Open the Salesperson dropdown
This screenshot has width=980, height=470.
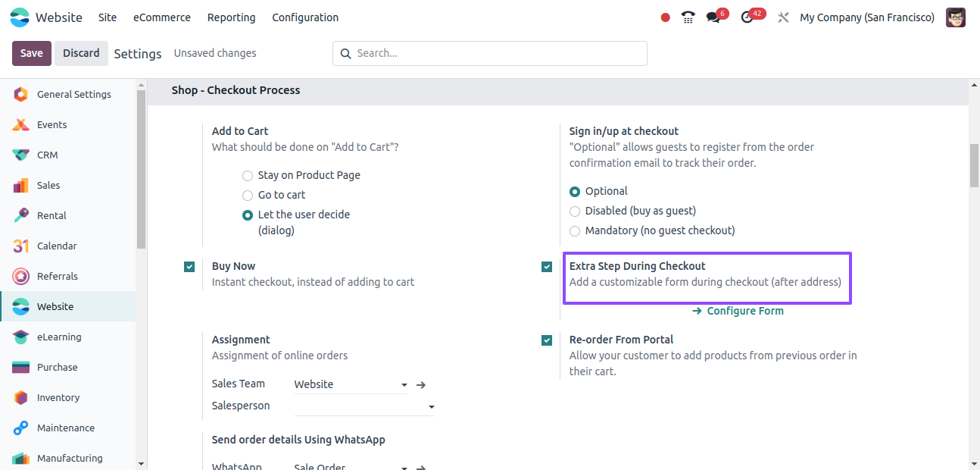(364, 406)
